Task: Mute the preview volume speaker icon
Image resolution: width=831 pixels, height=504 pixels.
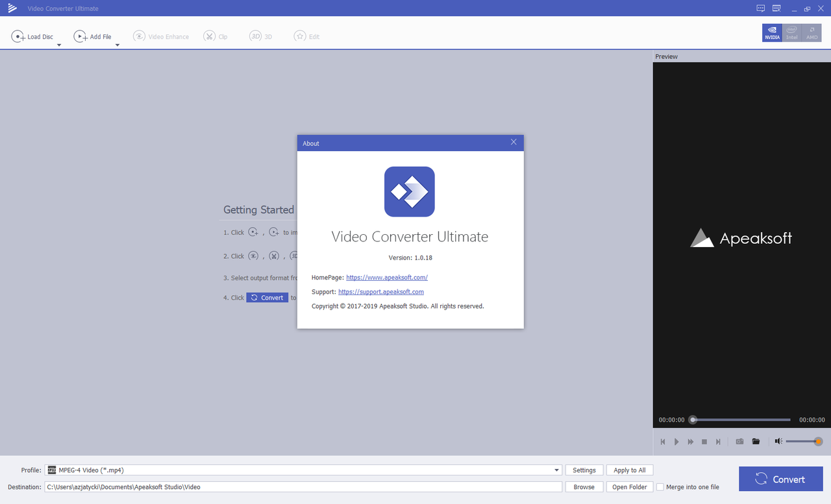Action: click(x=778, y=442)
